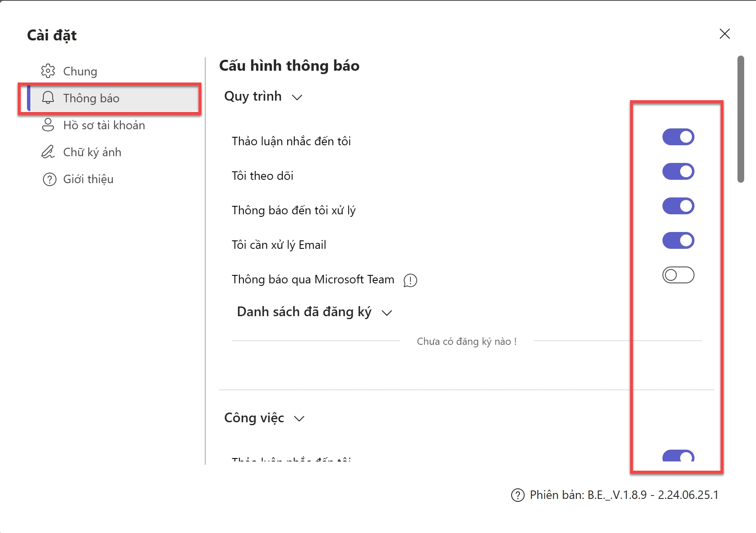Turn off Tôi cần xử lý Email
Screen dimensions: 756x533
tap(678, 240)
